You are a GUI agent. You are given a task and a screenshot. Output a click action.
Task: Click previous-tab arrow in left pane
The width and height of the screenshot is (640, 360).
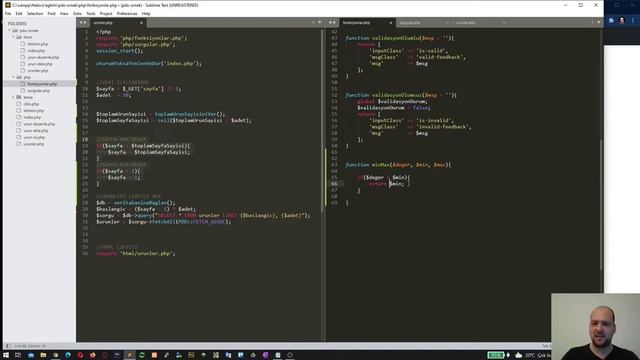(x=81, y=23)
